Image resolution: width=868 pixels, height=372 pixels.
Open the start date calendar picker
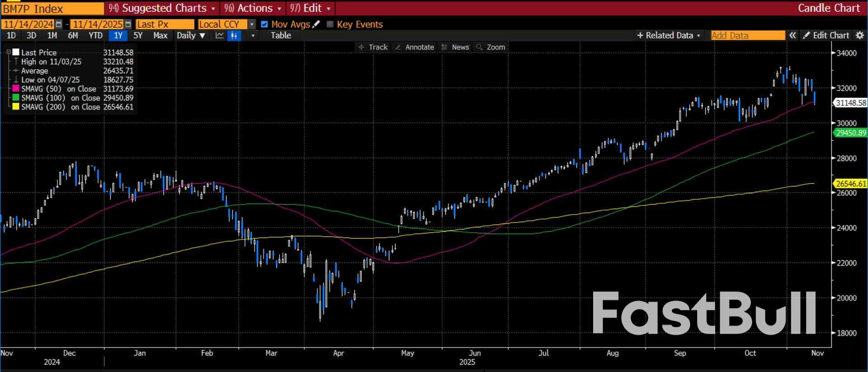[x=59, y=24]
